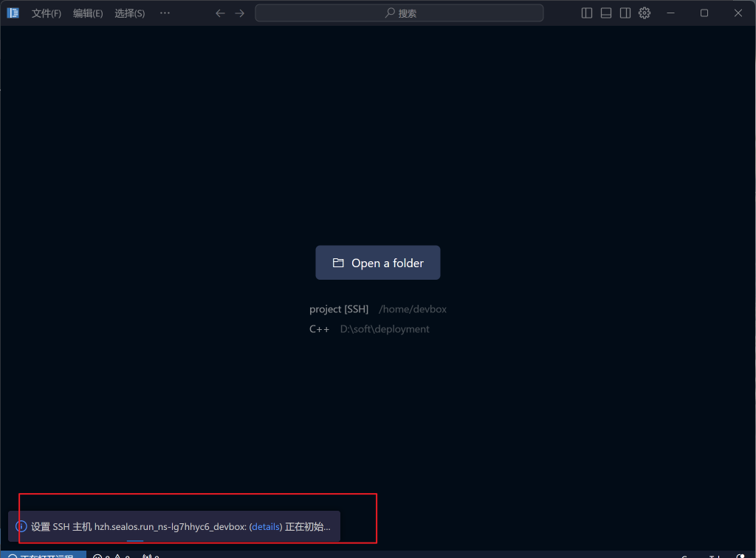Toggle the Primary Side Bar visibility

point(585,13)
